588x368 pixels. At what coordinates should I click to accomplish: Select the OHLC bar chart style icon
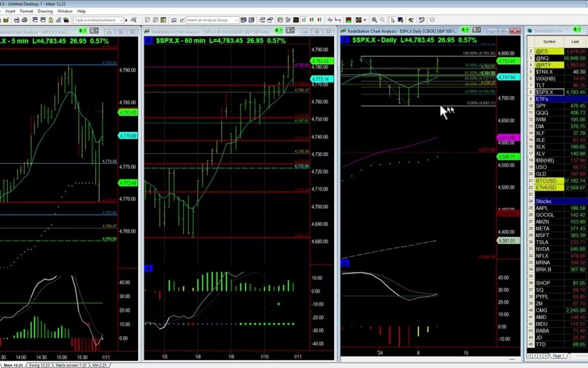point(303,20)
